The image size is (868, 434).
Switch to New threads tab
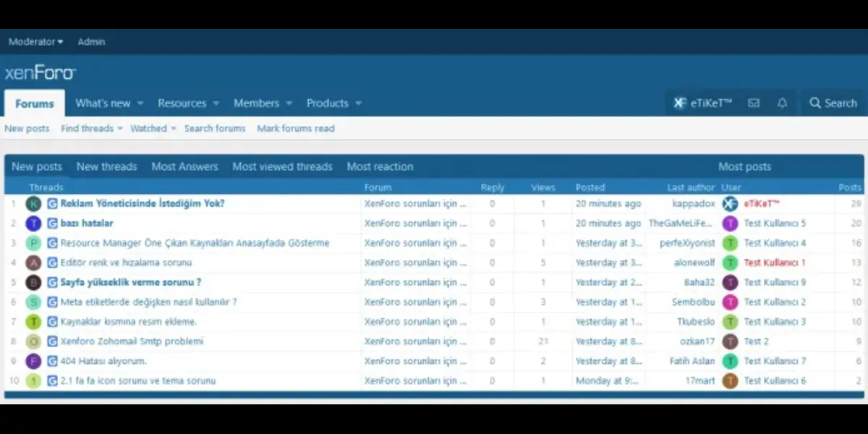(x=107, y=167)
